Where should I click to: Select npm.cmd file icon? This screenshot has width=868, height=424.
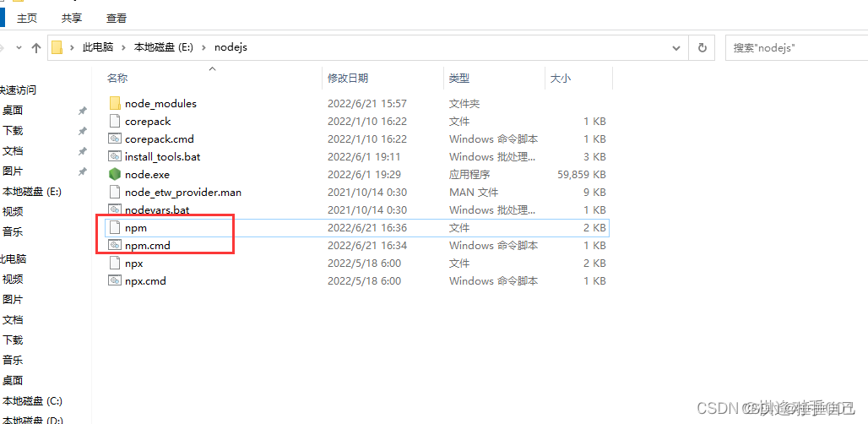point(115,245)
